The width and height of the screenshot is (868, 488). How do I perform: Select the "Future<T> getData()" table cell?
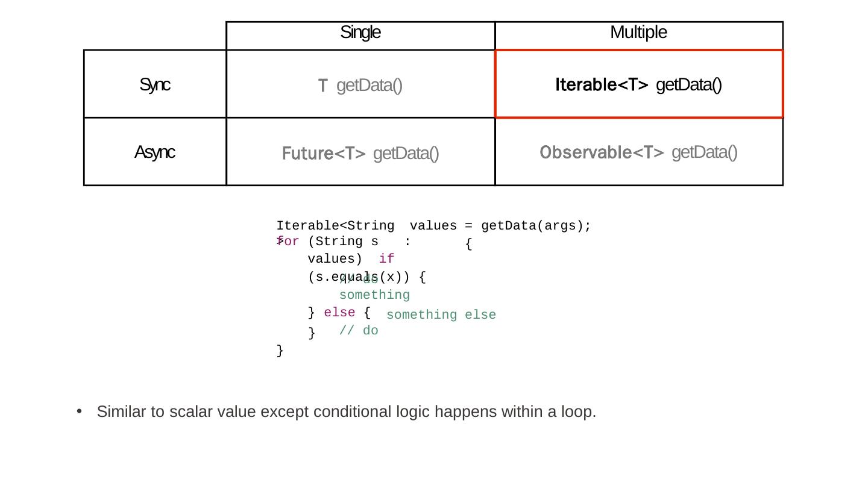pos(360,154)
